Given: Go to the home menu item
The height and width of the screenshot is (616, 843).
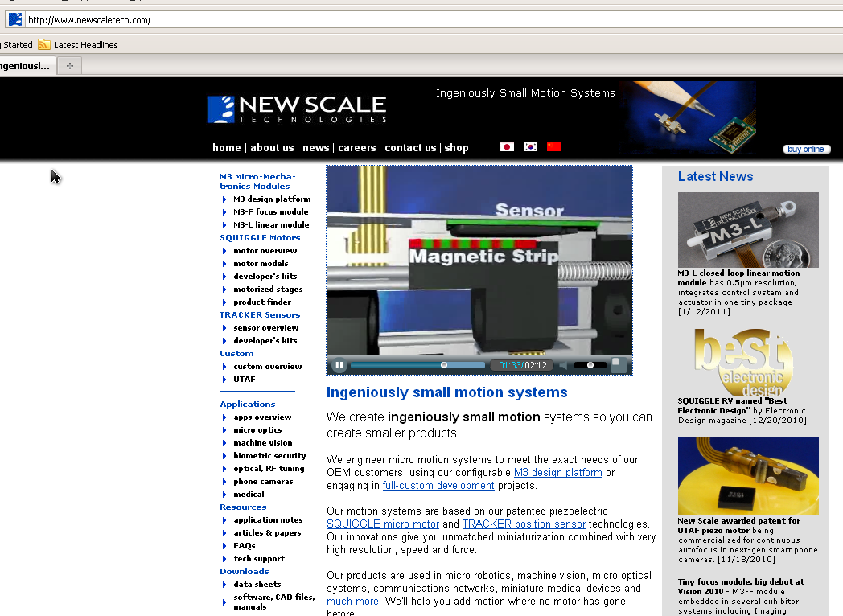Looking at the screenshot, I should pyautogui.click(x=226, y=147).
